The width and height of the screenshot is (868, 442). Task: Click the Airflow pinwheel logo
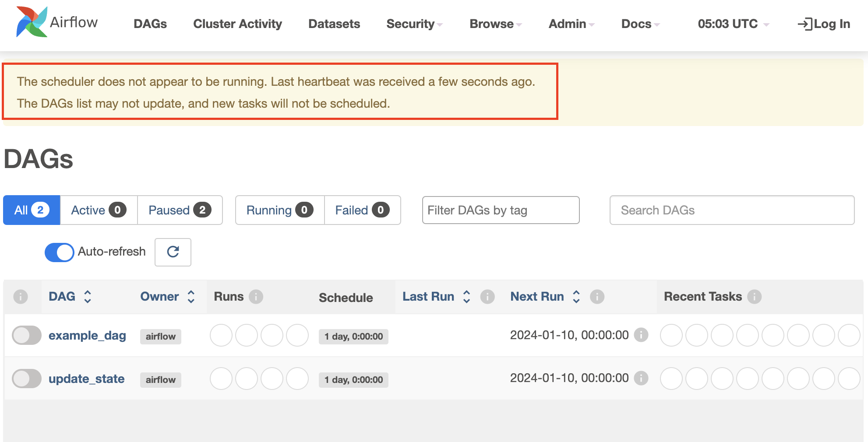point(32,22)
